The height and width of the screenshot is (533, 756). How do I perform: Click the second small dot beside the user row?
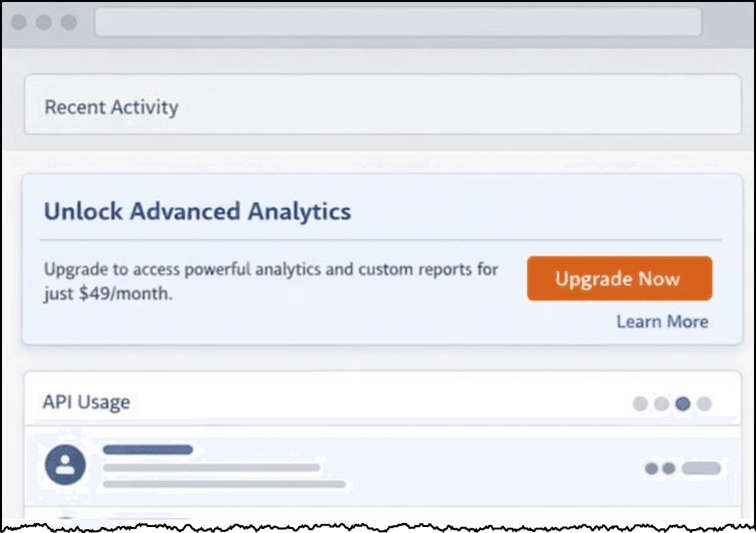coord(668,469)
